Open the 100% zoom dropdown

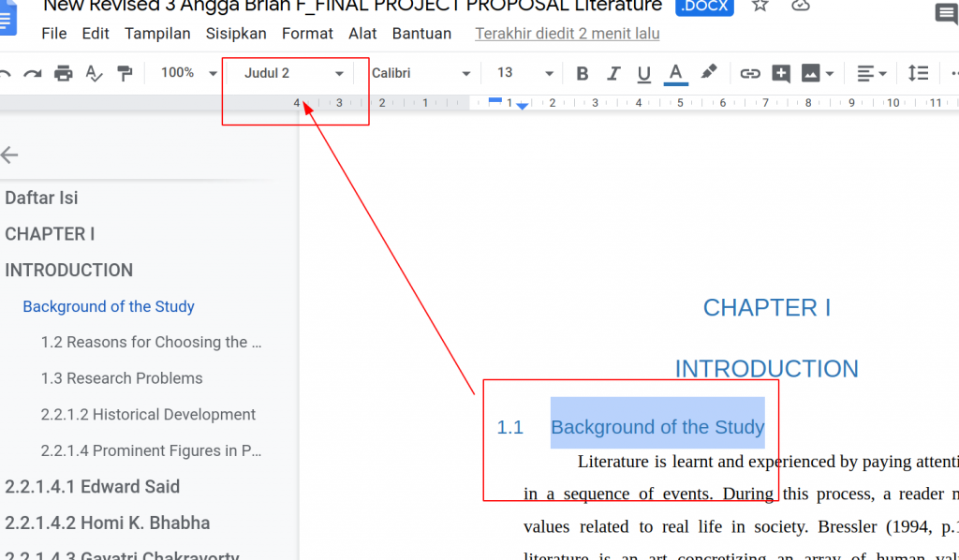[x=186, y=73]
